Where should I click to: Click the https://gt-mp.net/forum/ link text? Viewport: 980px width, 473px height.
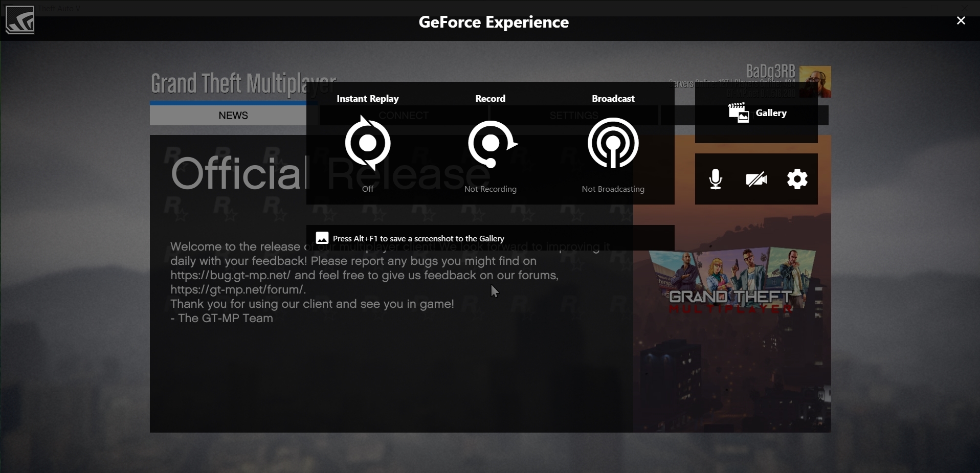(237, 289)
